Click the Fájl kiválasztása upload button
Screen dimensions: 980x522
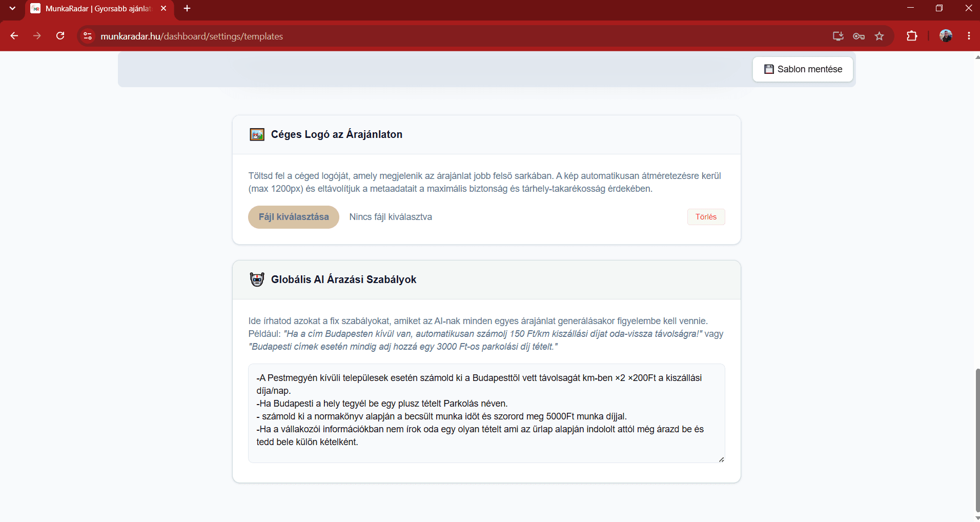click(294, 217)
